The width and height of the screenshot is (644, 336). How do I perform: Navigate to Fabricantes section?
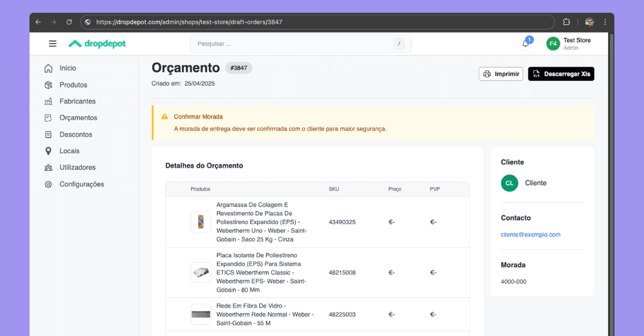[x=77, y=101]
